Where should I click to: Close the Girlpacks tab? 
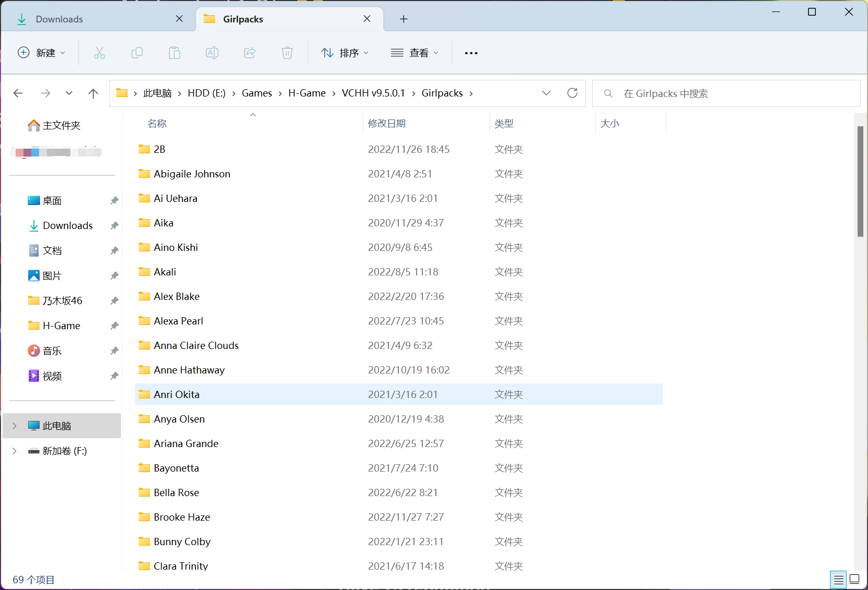coord(367,19)
